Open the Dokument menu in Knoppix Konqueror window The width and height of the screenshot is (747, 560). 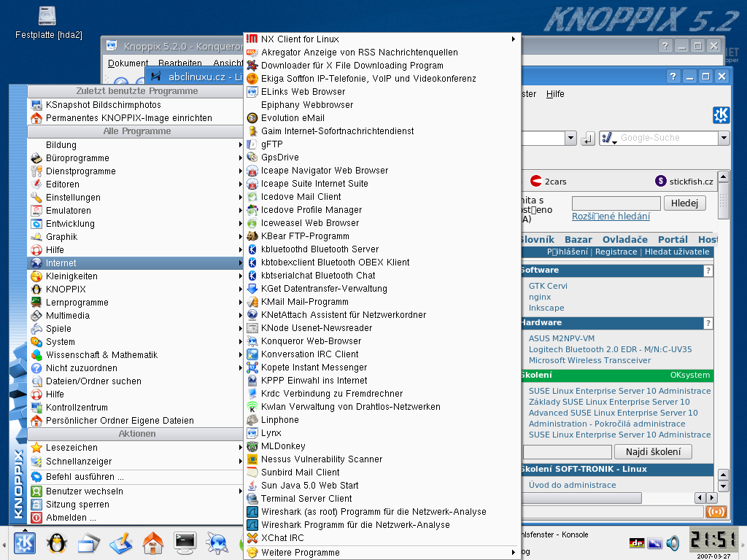click(x=128, y=63)
